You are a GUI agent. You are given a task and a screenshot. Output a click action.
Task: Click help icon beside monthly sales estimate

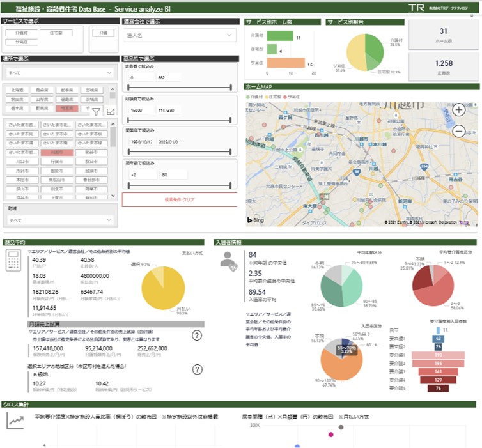point(197,336)
